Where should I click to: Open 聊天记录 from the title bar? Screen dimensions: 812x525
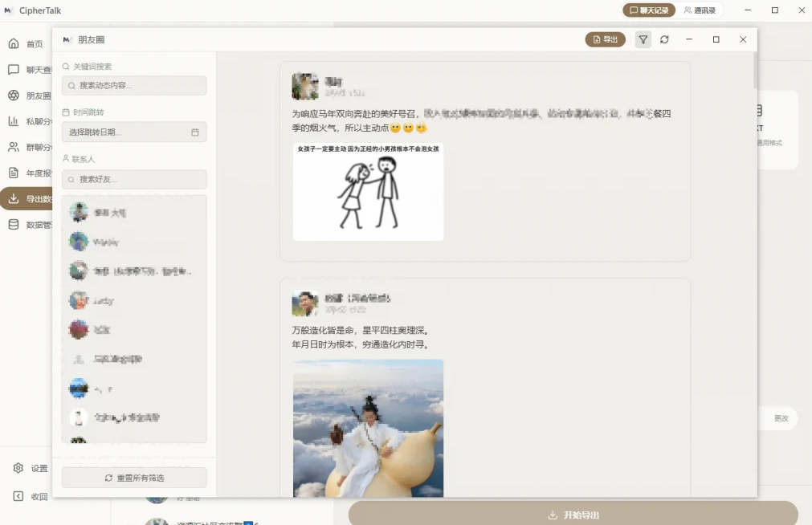point(648,10)
